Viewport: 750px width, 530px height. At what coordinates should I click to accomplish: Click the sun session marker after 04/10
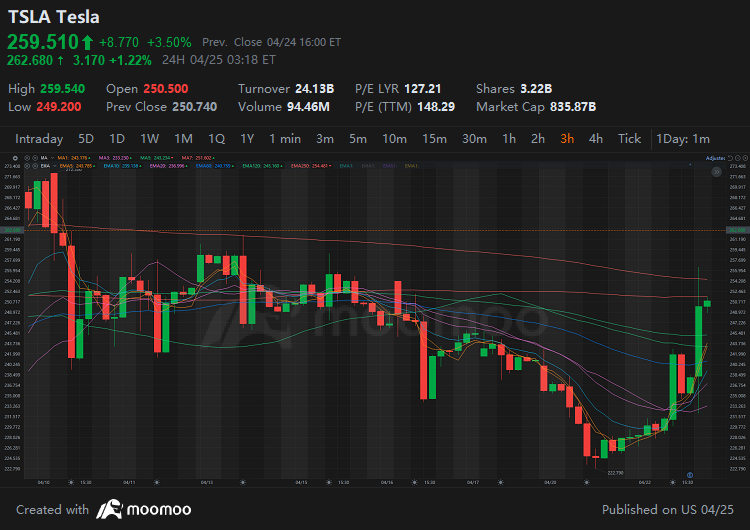click(71, 483)
